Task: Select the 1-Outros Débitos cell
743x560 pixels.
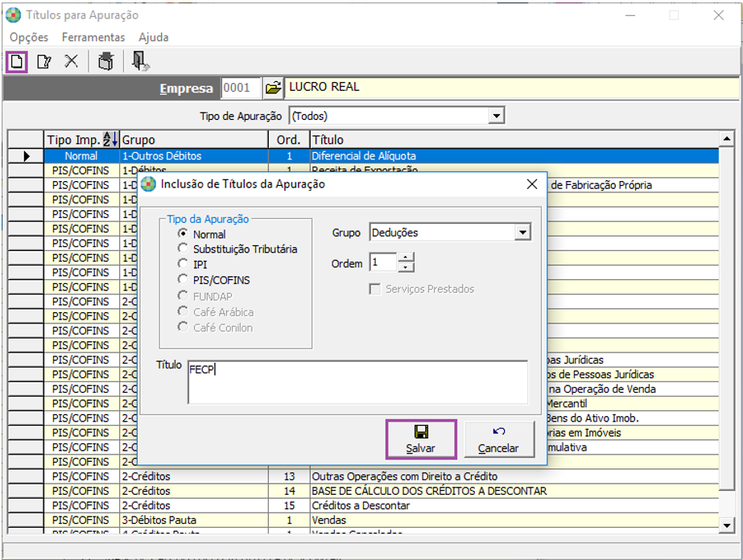Action: tap(194, 156)
